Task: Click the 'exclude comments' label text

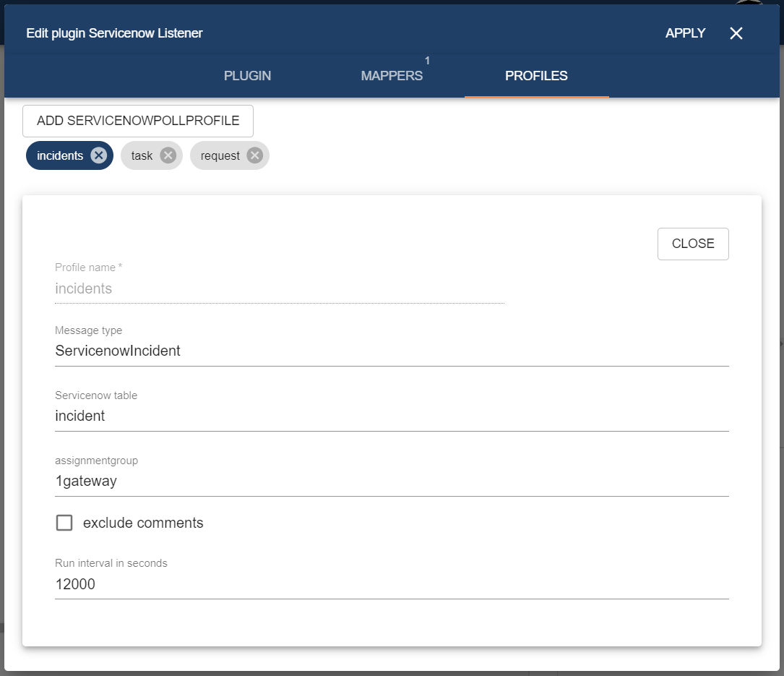Action: pyautogui.click(x=143, y=523)
